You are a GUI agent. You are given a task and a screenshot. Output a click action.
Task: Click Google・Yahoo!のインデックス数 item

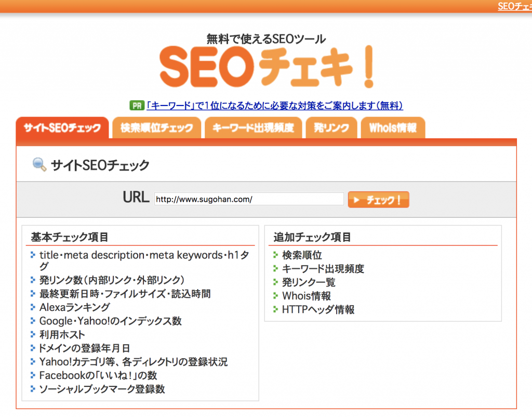coord(111,321)
